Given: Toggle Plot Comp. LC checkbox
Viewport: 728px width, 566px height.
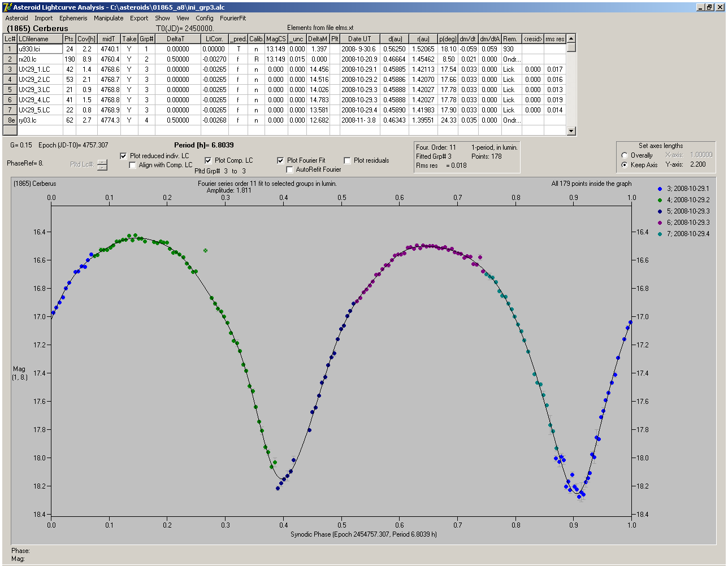Looking at the screenshot, I should (x=208, y=160).
